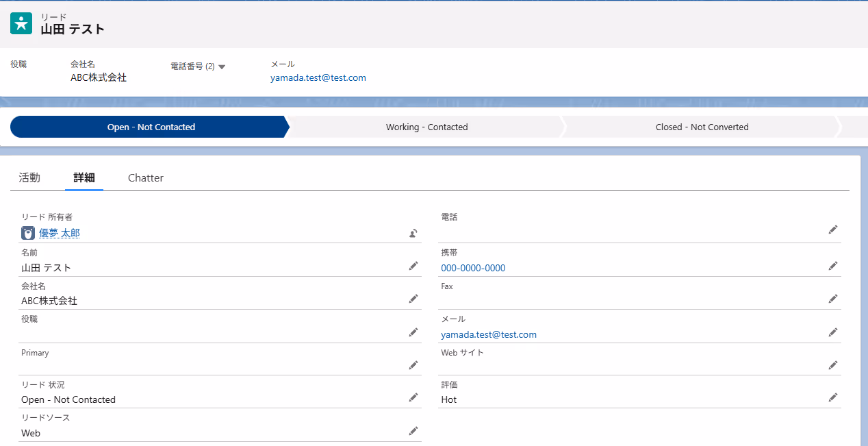Select the 詳細 tab
This screenshot has width=868, height=446.
click(x=84, y=177)
